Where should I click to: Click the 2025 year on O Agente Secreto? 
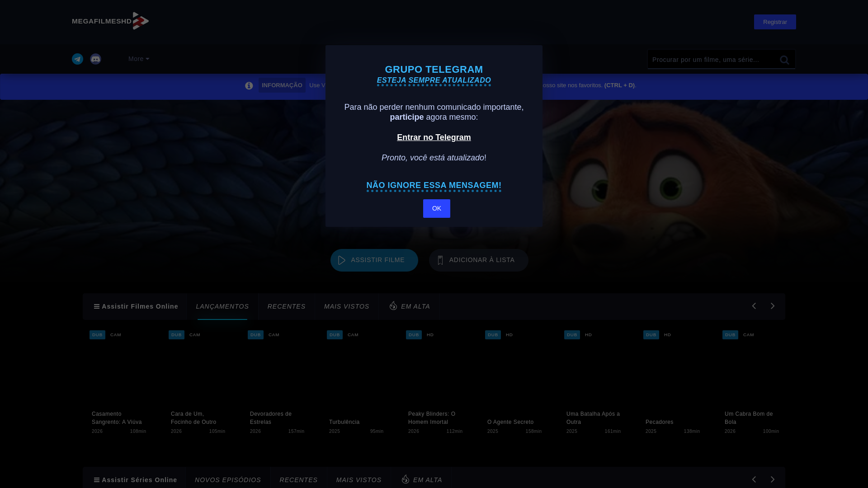[x=493, y=432]
